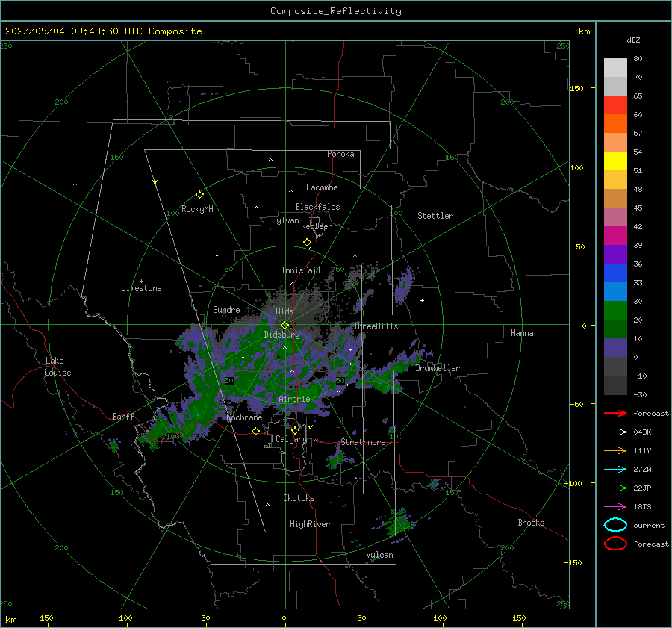Click the magenta 18TS arrow legend icon
The width and height of the screenshot is (672, 628).
pos(615,507)
